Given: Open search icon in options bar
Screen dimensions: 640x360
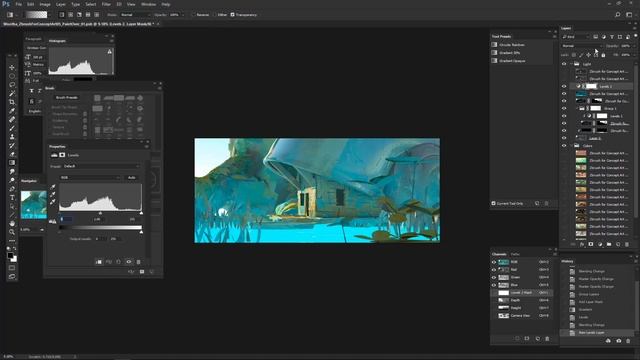Looking at the screenshot, I should click(x=618, y=15).
